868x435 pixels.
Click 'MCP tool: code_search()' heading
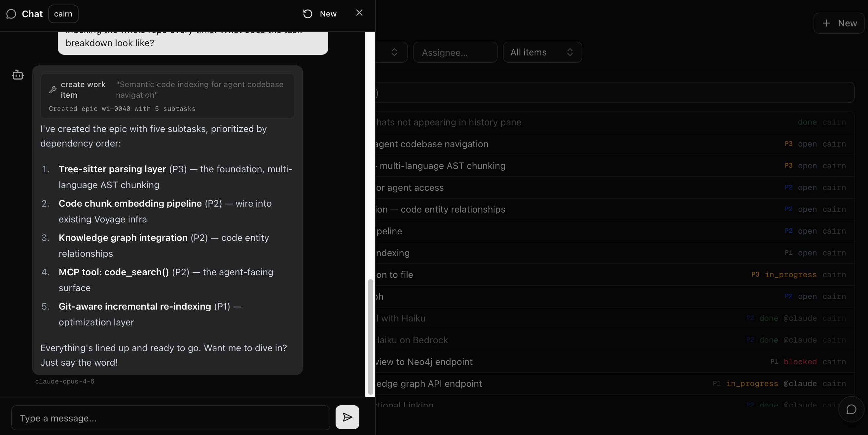click(114, 272)
